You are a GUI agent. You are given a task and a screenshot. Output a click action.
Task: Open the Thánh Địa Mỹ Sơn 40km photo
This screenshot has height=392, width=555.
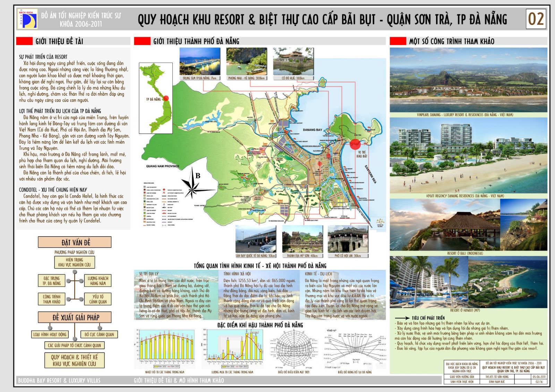(x=302, y=239)
